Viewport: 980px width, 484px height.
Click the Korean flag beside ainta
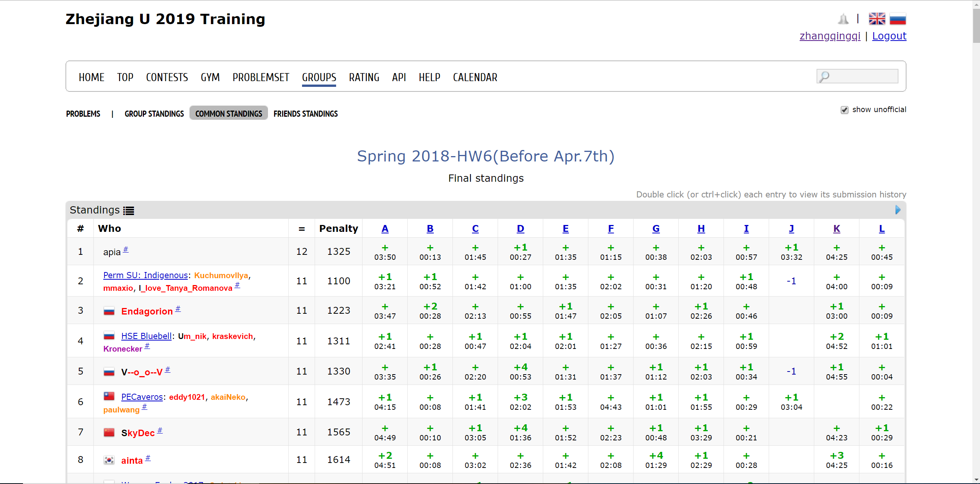point(109,460)
